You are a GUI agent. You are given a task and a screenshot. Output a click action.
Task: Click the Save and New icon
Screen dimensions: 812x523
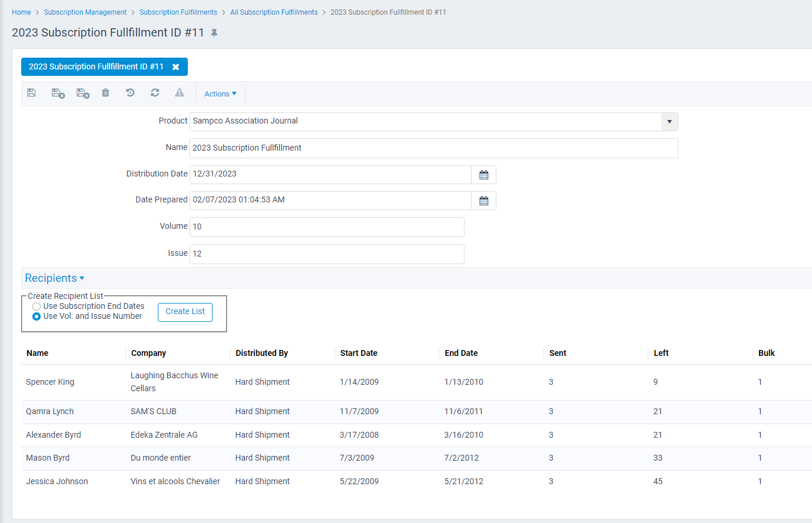pos(83,93)
